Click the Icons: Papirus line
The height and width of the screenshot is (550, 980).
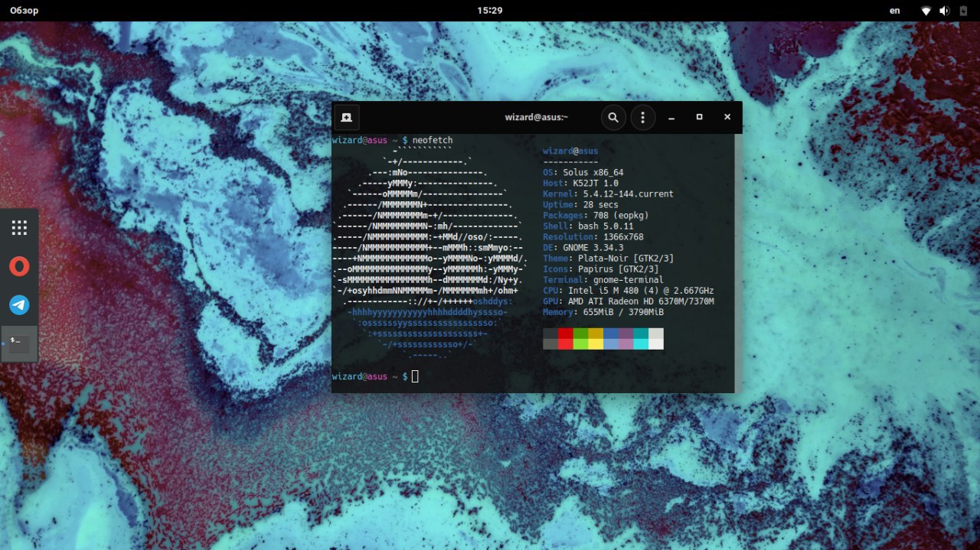(x=600, y=269)
